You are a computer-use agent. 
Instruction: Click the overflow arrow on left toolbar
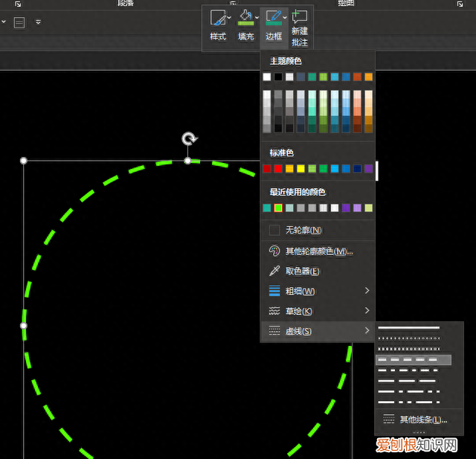pyautogui.click(x=38, y=22)
